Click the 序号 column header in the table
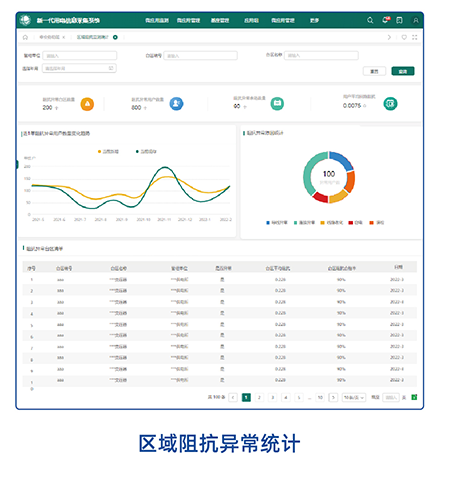Image resolution: width=449 pixels, height=480 pixels. click(x=31, y=268)
